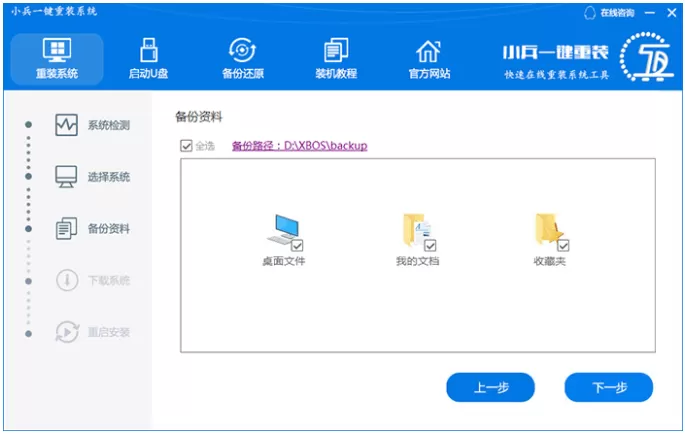Click the 下载系统 download step icon
The height and width of the screenshot is (434, 685).
point(67,280)
